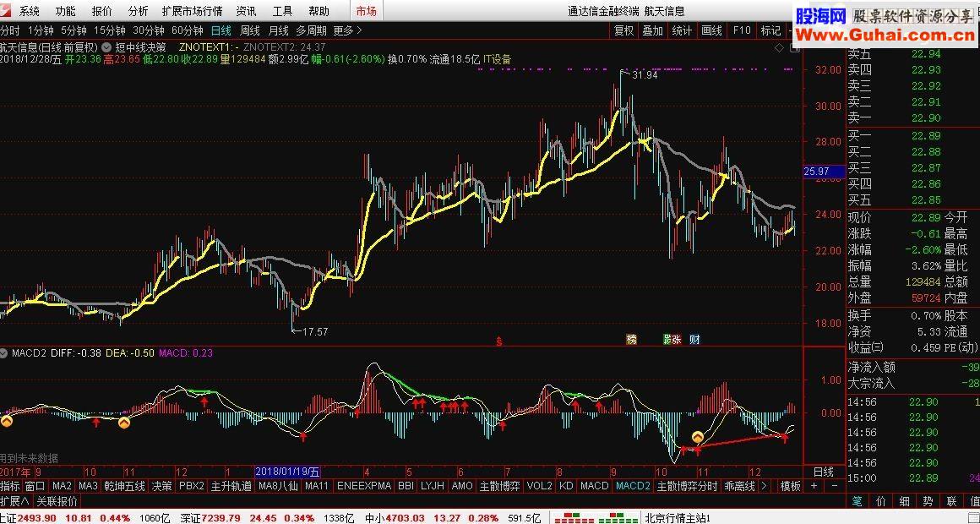
Task: Open the 多周期 view
Action: (x=311, y=30)
